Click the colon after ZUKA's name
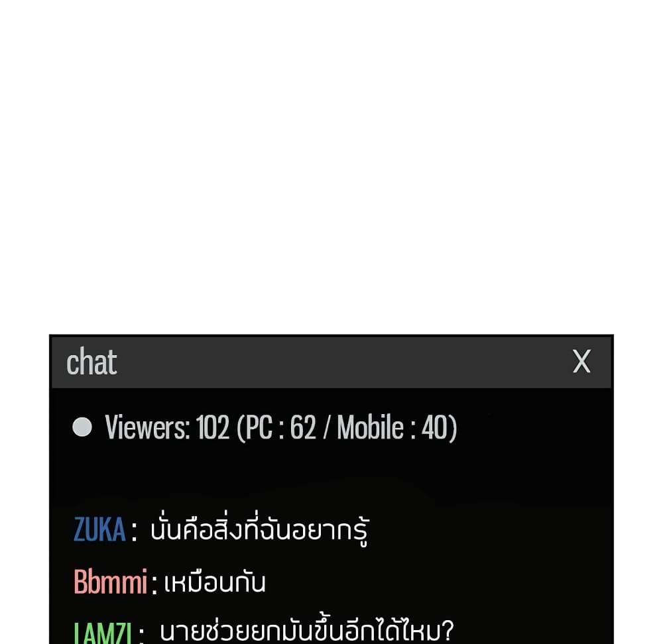 (x=134, y=531)
